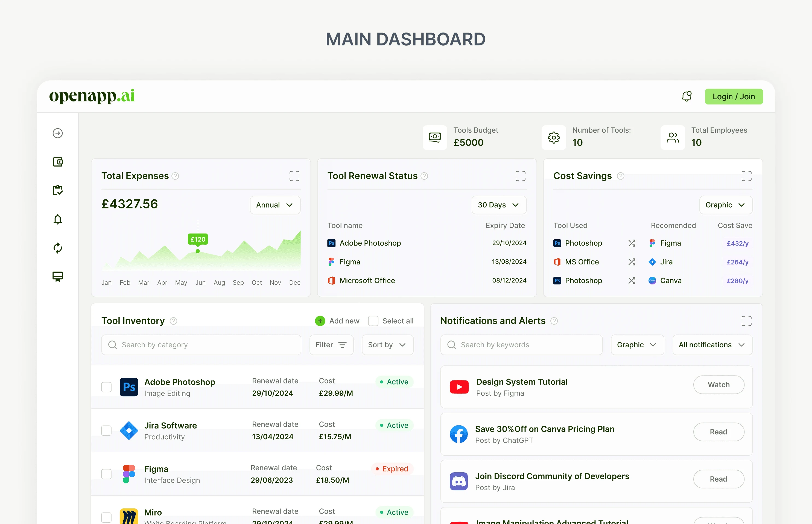The width and height of the screenshot is (812, 524).
Task: Click the Tools Budget money icon
Action: 435,138
